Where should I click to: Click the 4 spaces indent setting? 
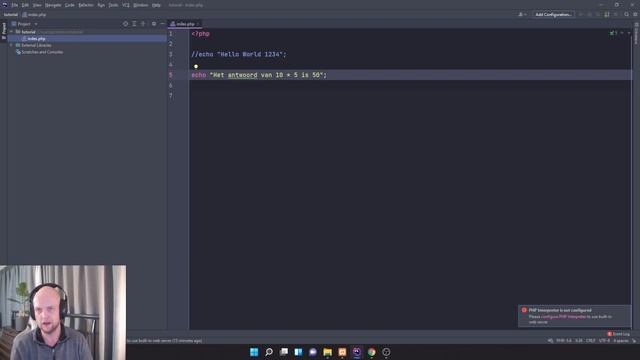coord(621,341)
